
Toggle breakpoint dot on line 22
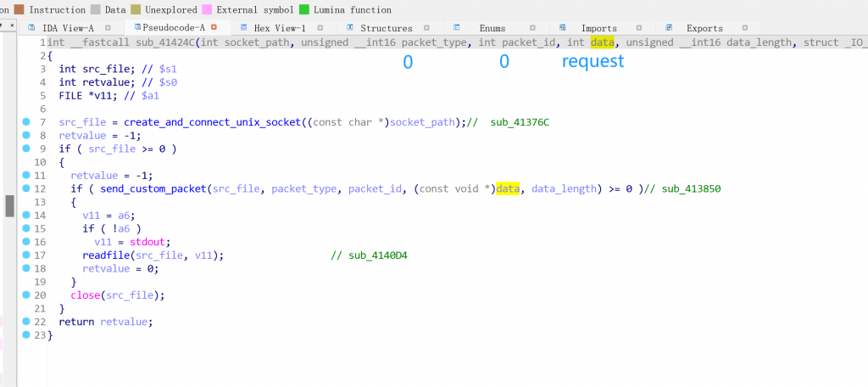point(27,322)
